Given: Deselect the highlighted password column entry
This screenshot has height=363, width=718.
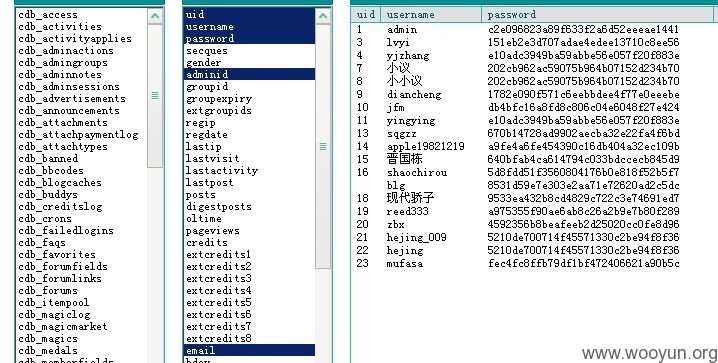Looking at the screenshot, I should 249,38.
